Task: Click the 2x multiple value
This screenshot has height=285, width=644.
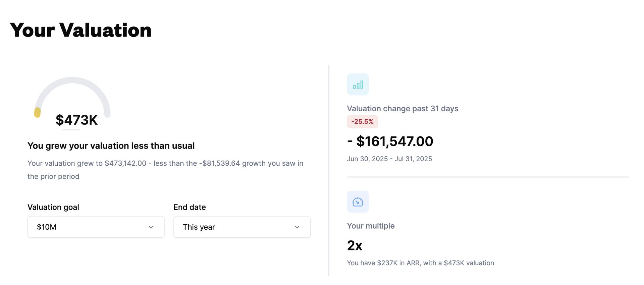Action: pyautogui.click(x=355, y=245)
